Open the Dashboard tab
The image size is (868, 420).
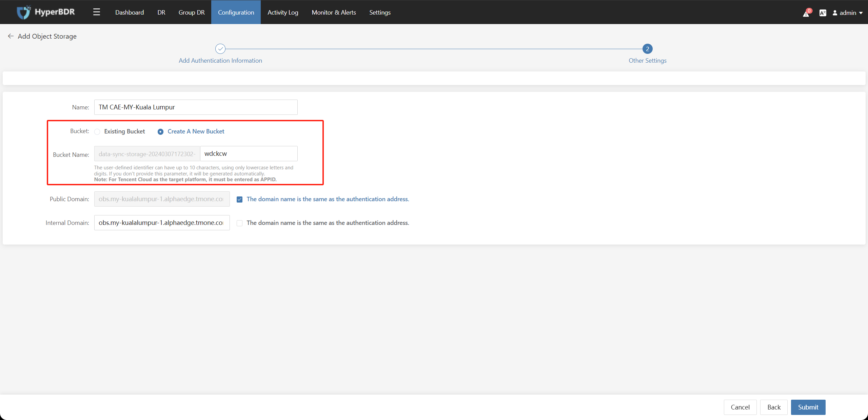point(129,12)
